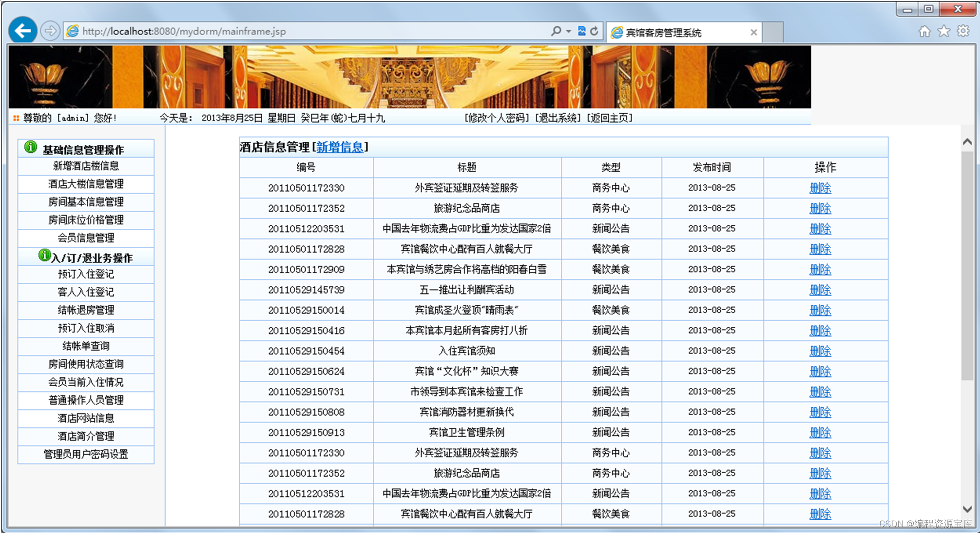Open 房间床位价格管理 in the sidebar
Image resolution: width=980 pixels, height=533 pixels.
(x=86, y=220)
